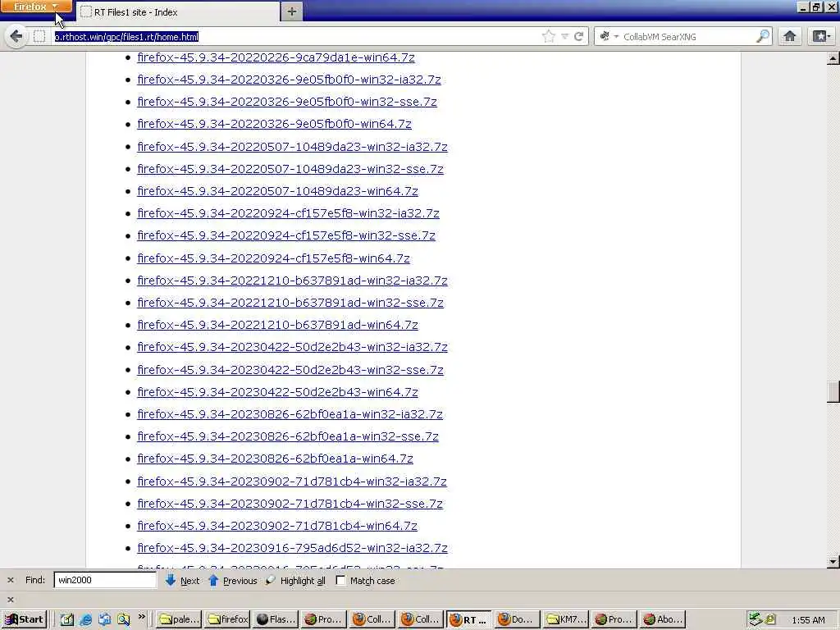Image resolution: width=840 pixels, height=630 pixels.
Task: Open the search engine selector dropdown
Action: (x=609, y=36)
